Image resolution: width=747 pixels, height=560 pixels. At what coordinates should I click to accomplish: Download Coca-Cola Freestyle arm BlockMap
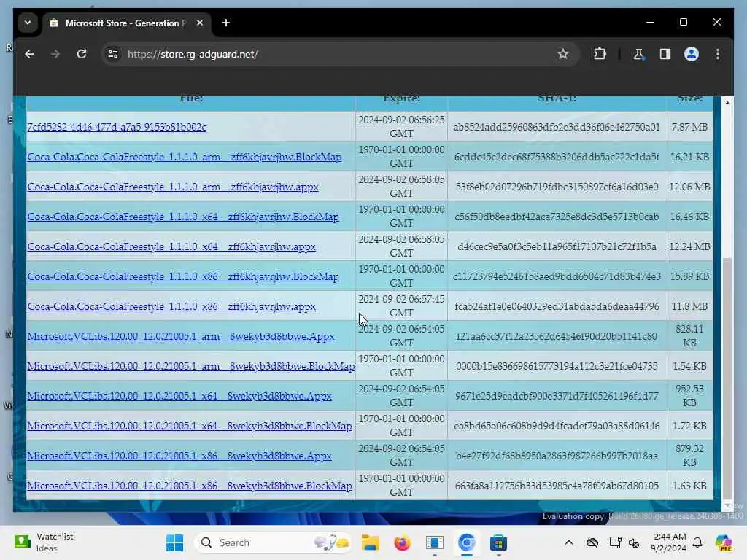(185, 157)
